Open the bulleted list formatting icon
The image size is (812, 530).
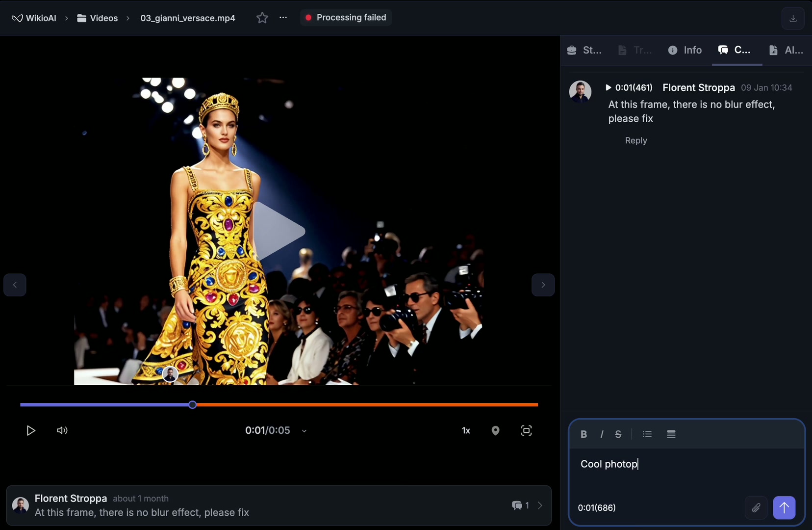tap(646, 434)
